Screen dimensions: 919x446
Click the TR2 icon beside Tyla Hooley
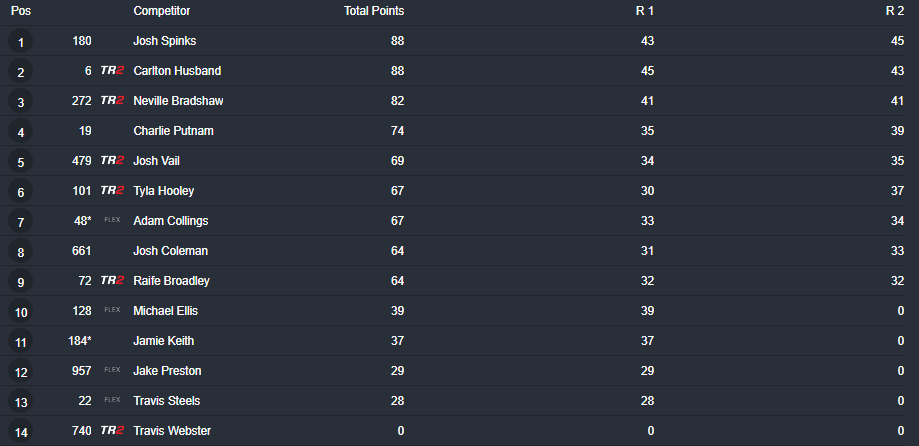(x=112, y=190)
